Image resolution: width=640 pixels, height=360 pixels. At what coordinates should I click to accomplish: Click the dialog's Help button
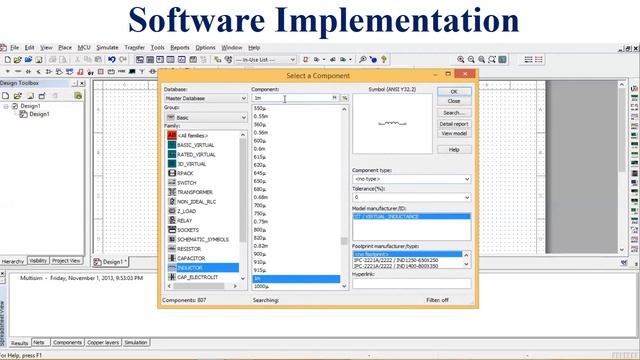(x=454, y=150)
